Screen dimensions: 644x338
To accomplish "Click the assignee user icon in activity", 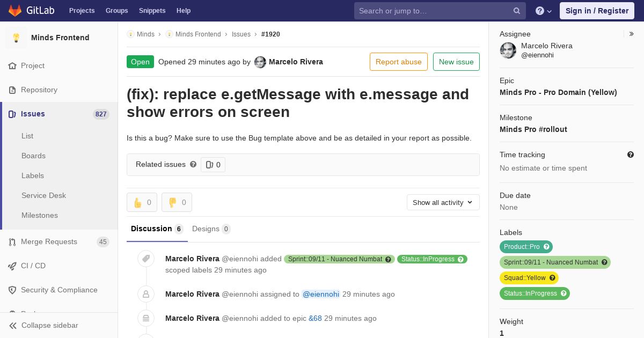I will click(x=146, y=294).
